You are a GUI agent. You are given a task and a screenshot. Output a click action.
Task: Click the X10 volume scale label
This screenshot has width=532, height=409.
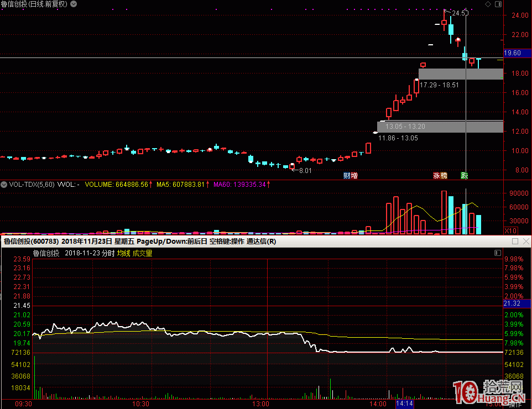pyautogui.click(x=511, y=230)
